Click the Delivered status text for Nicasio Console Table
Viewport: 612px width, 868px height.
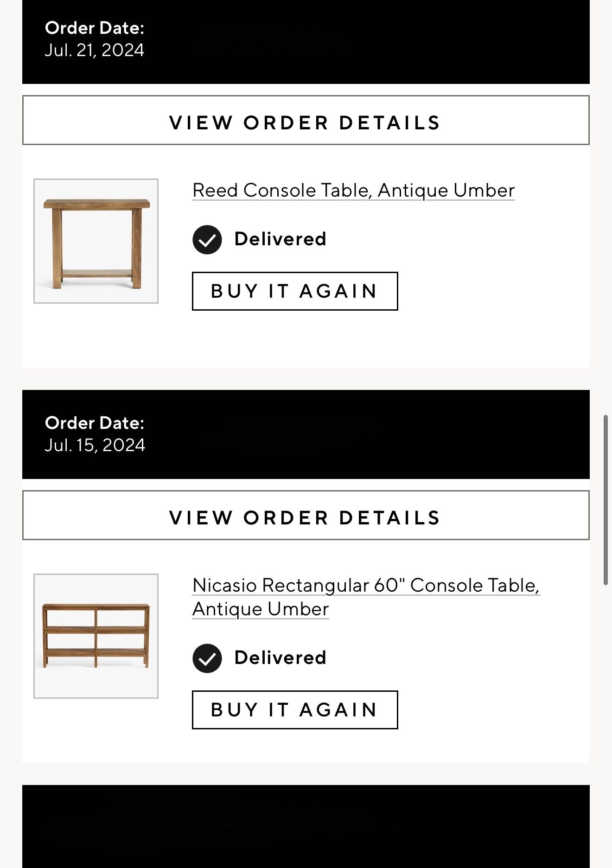tap(280, 658)
